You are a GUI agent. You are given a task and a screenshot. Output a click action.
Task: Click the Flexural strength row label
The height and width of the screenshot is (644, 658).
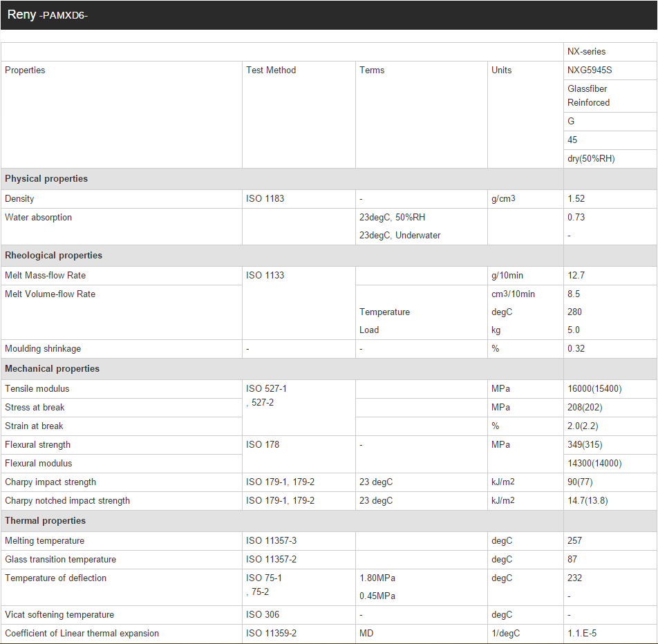pos(38,445)
